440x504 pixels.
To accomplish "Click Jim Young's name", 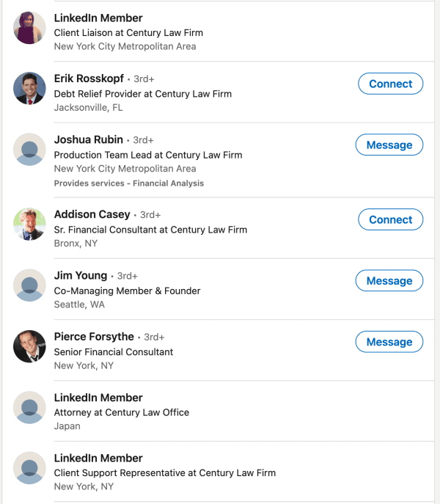I will coord(80,275).
